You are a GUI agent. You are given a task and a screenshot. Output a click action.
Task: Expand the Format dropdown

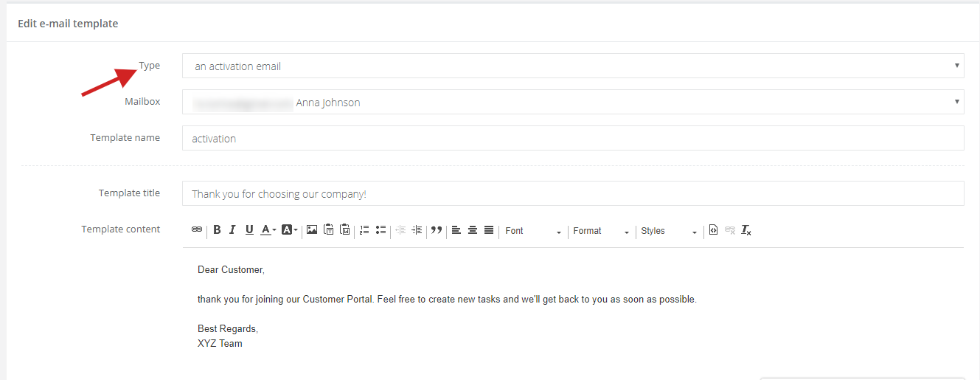click(x=601, y=231)
